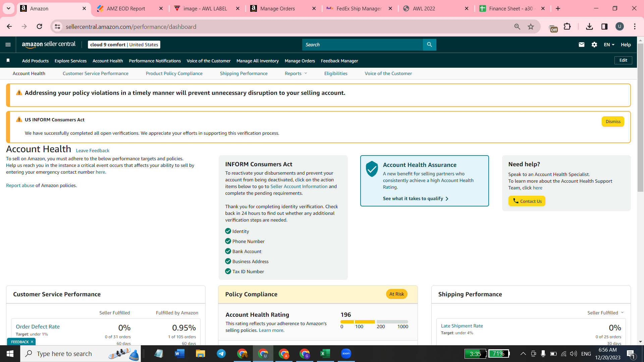
Task: Dismiss the INFORM Consumers Act notice
Action: pyautogui.click(x=613, y=121)
